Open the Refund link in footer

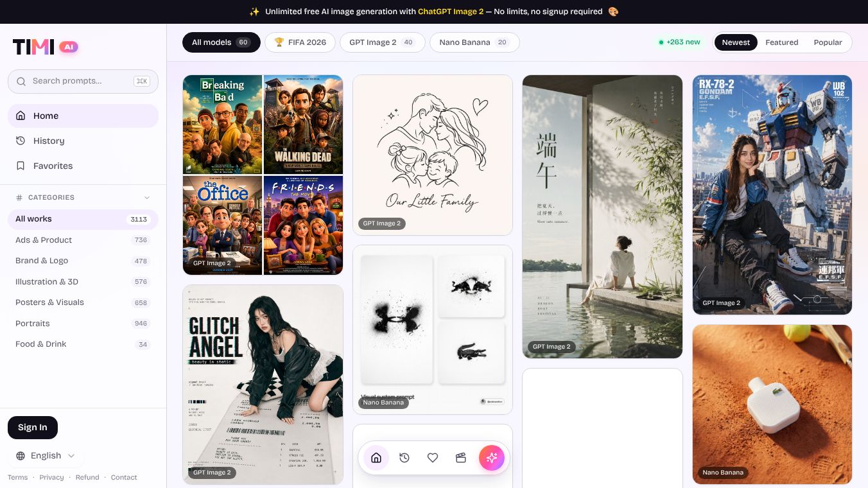[x=87, y=477]
